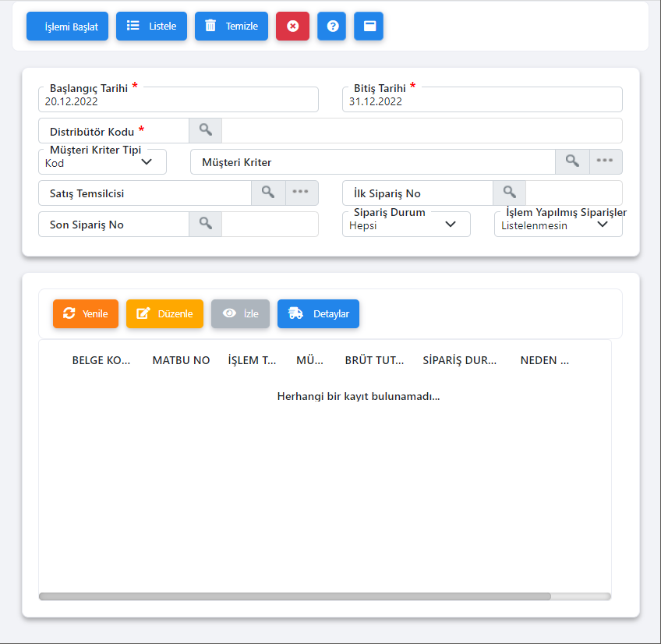Viewport: 661px width, 644px height.
Task: Click the grey İzle eye button
Action: [240, 313]
